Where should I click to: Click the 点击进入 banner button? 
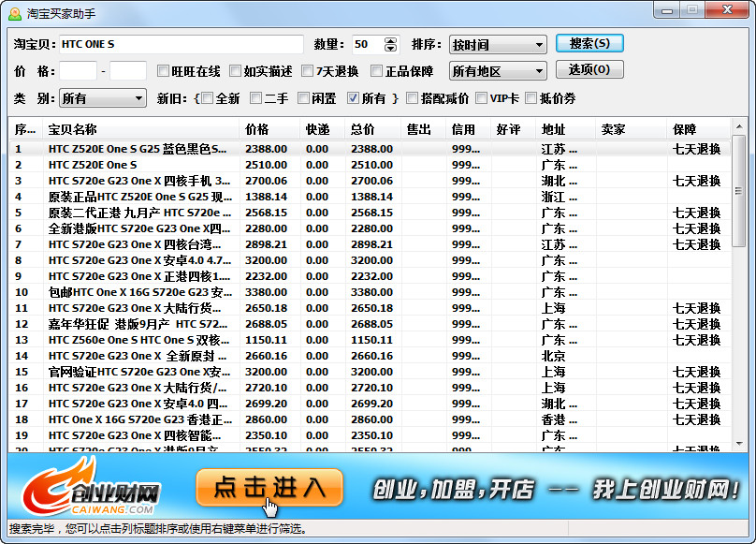click(x=269, y=488)
